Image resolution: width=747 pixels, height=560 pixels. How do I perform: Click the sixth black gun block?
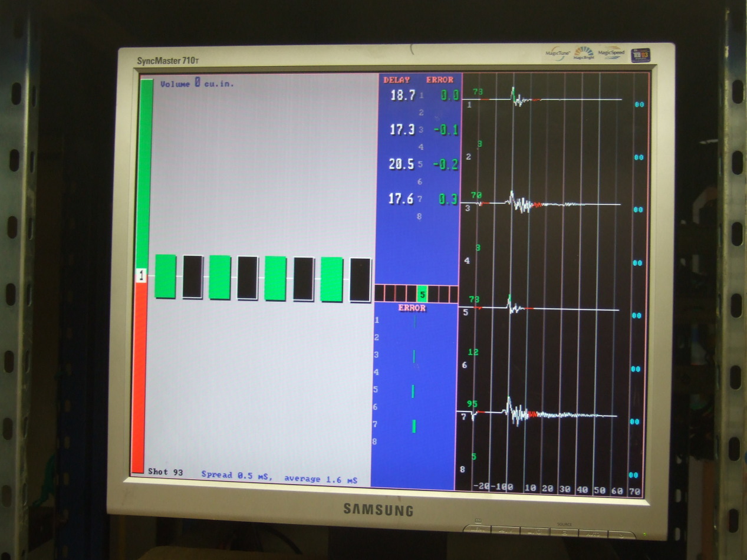304,279
